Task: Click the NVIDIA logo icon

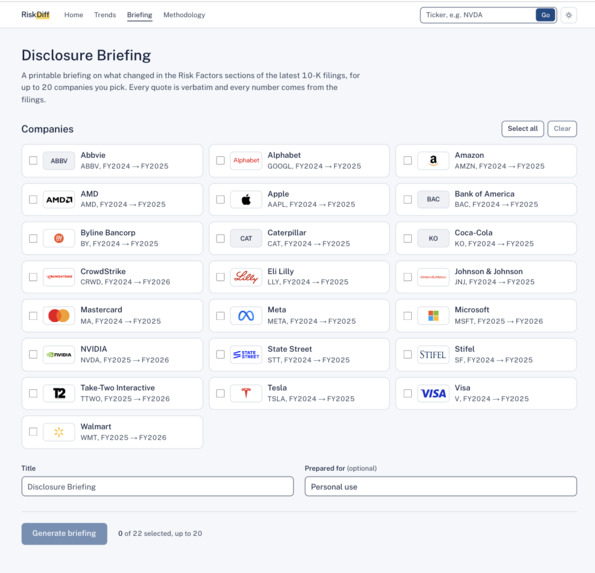Action: [x=59, y=355]
